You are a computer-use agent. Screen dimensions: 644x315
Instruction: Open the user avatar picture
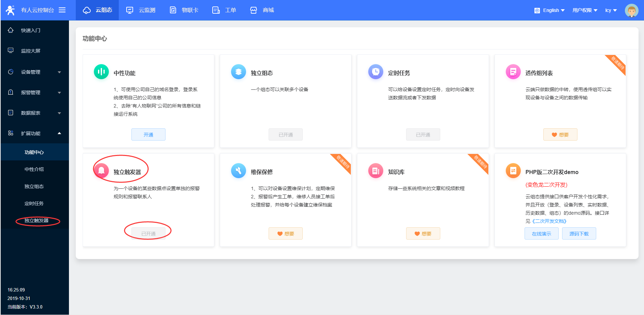[x=631, y=10]
